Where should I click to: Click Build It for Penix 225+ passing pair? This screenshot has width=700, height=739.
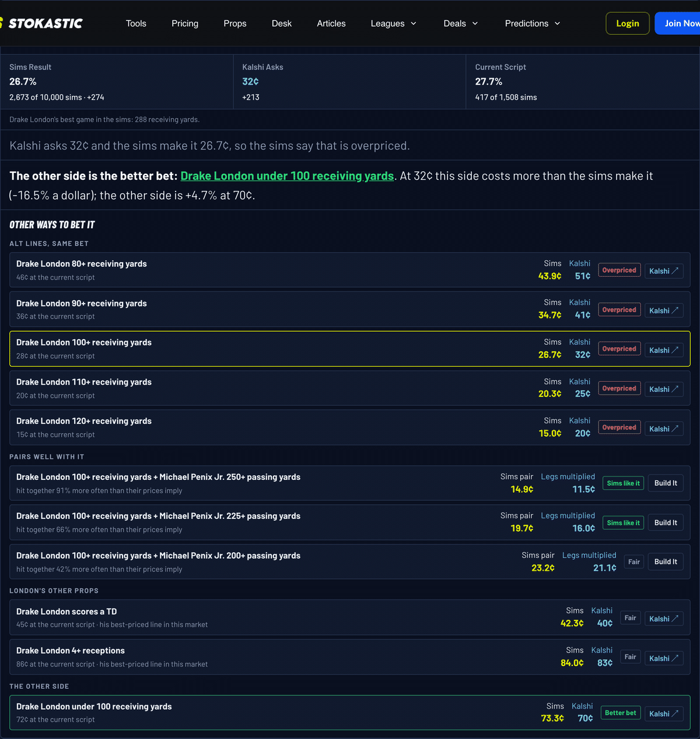click(666, 523)
